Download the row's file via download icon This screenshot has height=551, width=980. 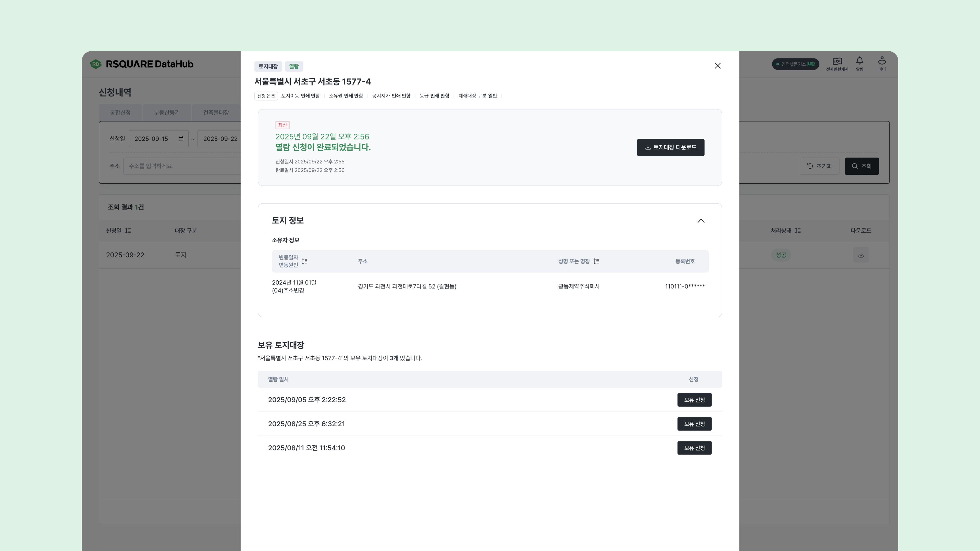pyautogui.click(x=861, y=255)
